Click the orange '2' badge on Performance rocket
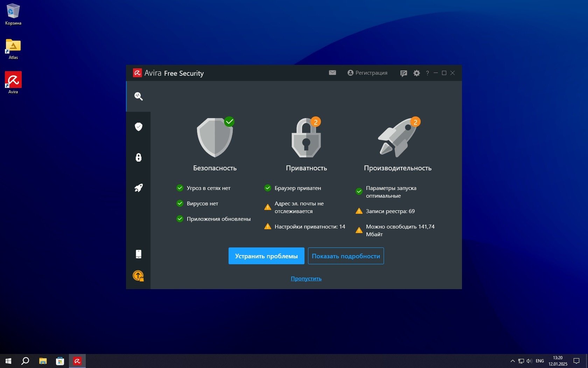The height and width of the screenshot is (368, 588). [415, 122]
